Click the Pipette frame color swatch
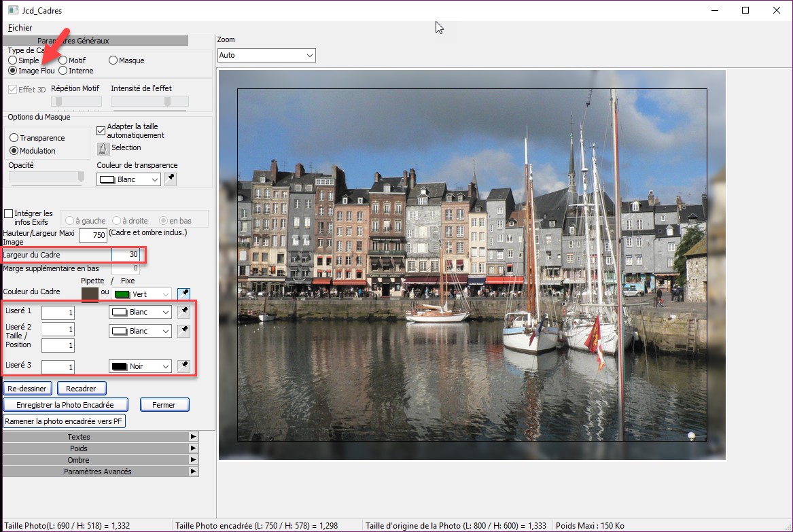This screenshot has height=532, width=793. click(90, 294)
